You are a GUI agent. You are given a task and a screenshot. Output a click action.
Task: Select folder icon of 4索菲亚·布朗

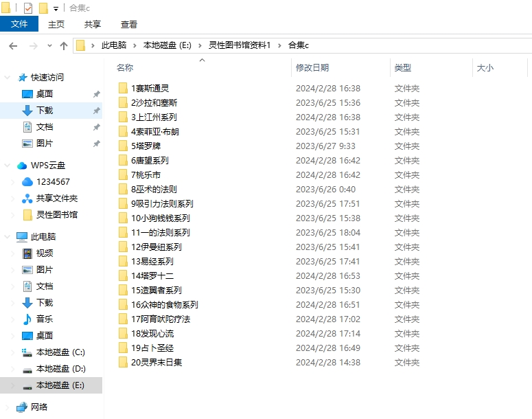(x=123, y=131)
